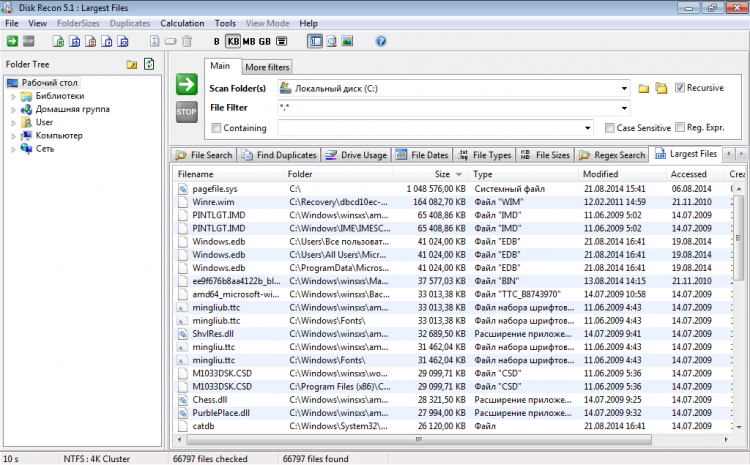
Task: Sort by the Size column header
Action: click(430, 174)
